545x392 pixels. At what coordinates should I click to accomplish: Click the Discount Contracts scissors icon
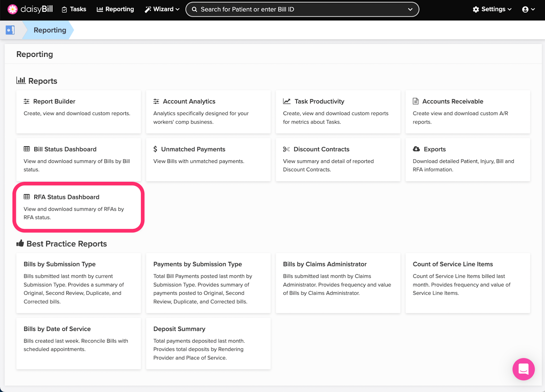pos(286,149)
